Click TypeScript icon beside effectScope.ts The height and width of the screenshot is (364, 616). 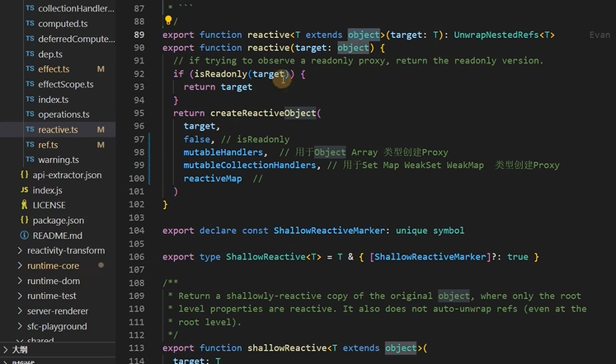click(x=30, y=83)
